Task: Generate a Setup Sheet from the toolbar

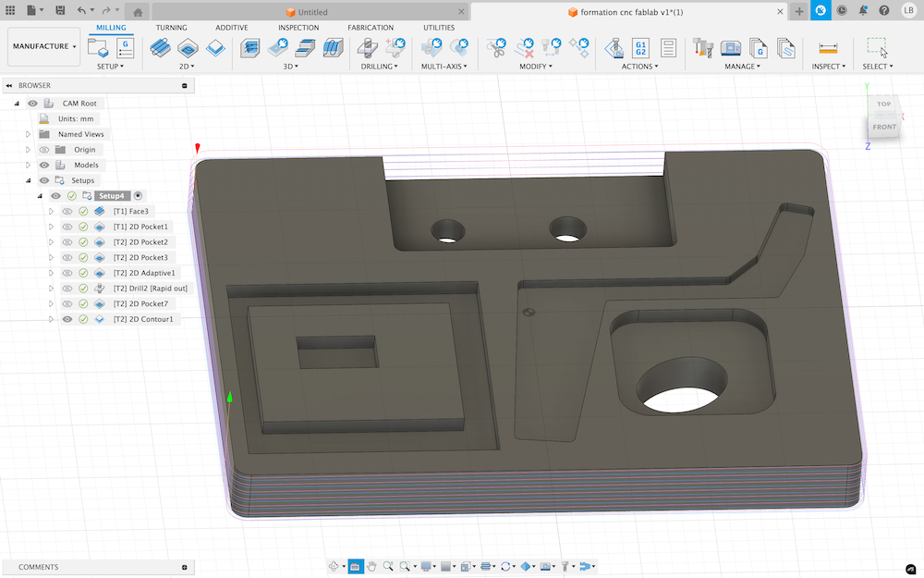Action: click(x=668, y=48)
